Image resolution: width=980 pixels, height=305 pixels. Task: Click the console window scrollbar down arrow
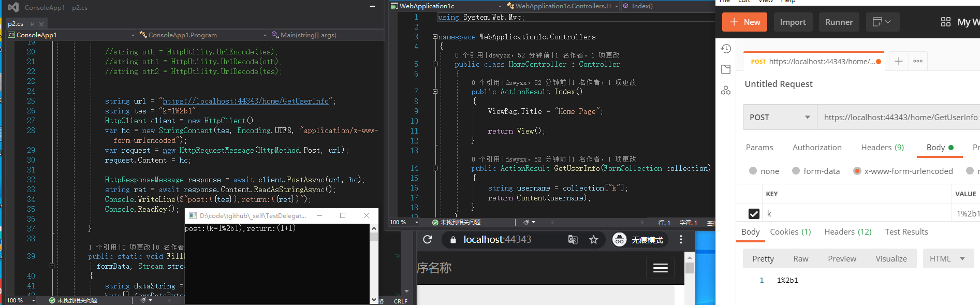pos(374,300)
